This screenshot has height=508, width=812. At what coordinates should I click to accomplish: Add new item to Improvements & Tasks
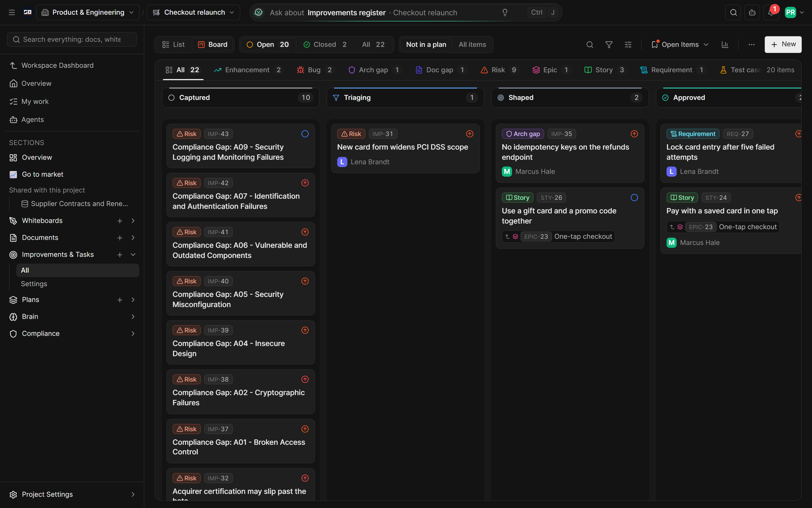coord(120,255)
